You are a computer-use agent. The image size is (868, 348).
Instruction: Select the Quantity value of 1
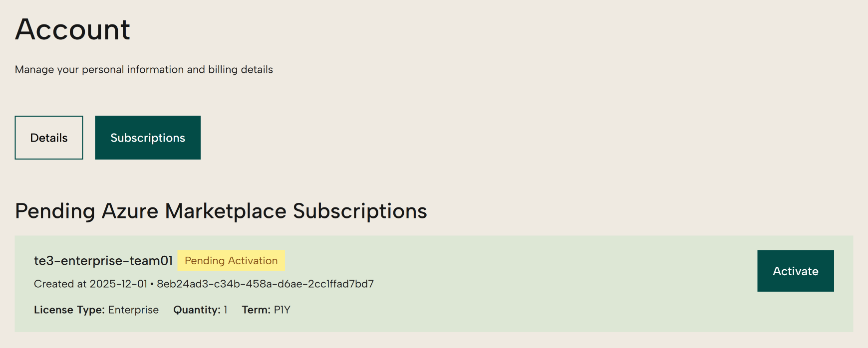226,310
